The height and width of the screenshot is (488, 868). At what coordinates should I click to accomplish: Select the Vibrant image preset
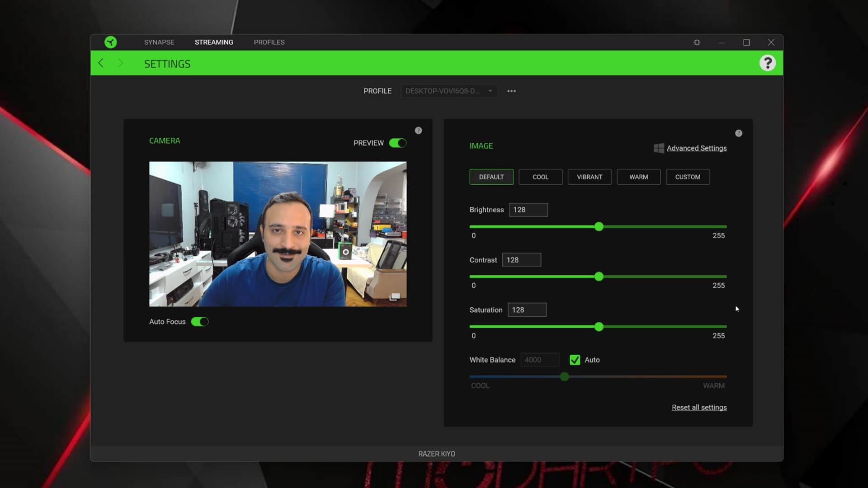click(x=590, y=177)
